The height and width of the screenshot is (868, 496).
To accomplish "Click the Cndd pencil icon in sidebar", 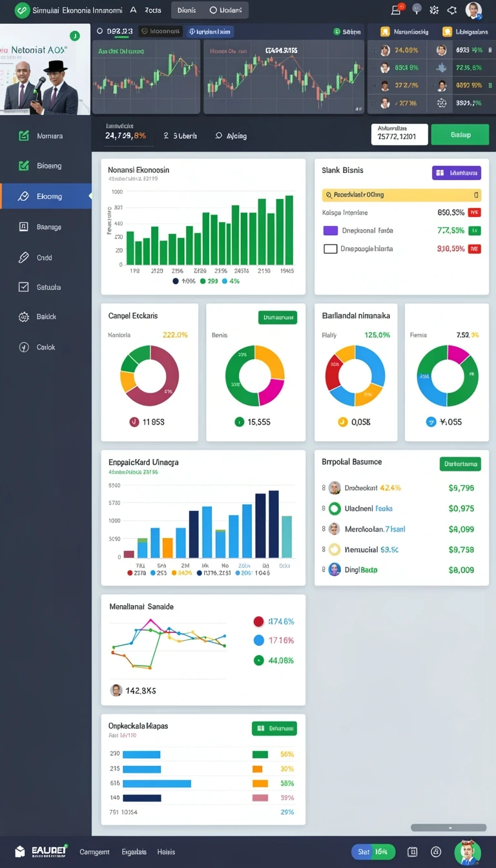I will point(24,257).
